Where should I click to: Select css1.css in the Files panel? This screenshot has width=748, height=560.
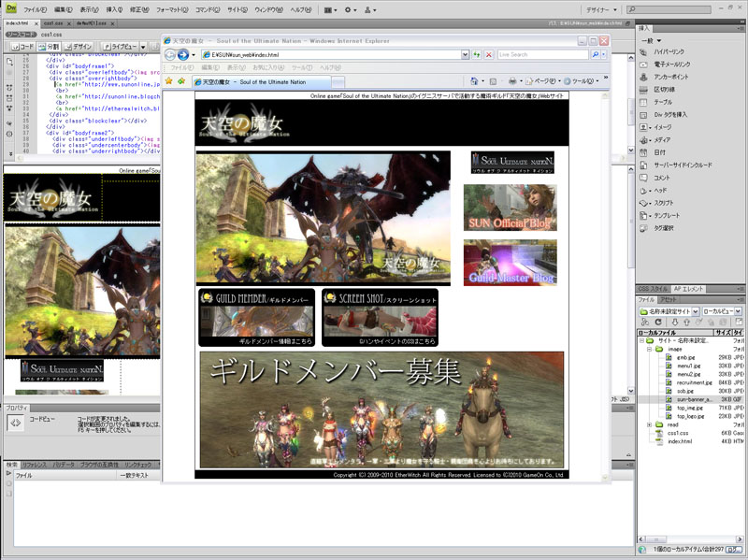[x=678, y=433]
